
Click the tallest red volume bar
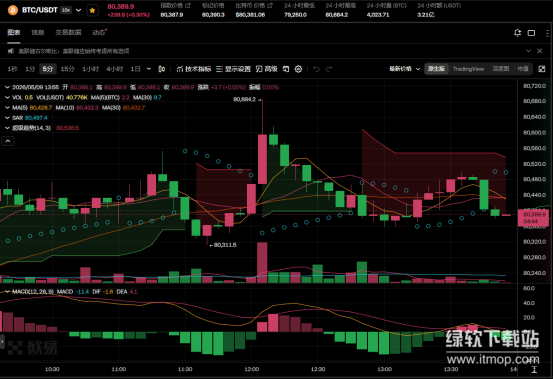262,262
